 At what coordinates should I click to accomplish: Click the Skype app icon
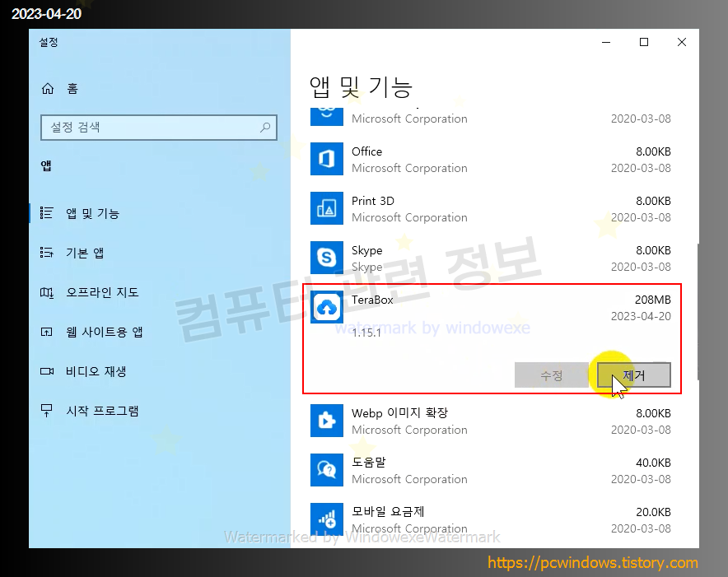coord(327,258)
